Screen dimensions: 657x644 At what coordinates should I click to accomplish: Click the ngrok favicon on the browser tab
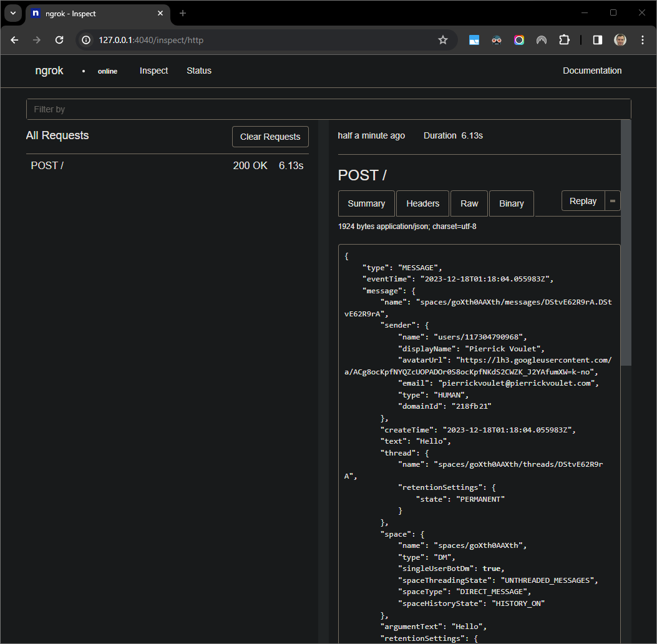click(35, 13)
